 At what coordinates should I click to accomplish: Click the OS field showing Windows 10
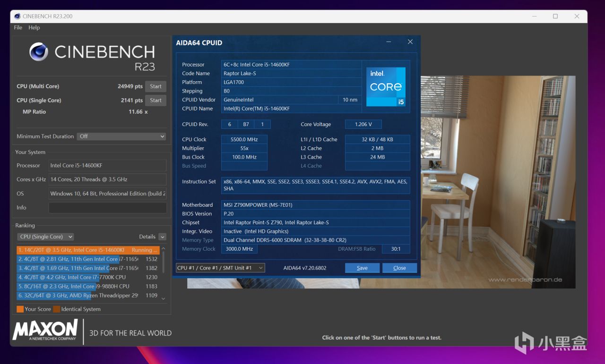coord(107,194)
